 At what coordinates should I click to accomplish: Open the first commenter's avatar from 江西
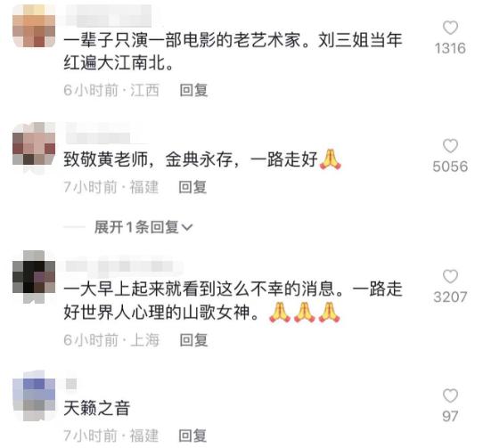34,26
